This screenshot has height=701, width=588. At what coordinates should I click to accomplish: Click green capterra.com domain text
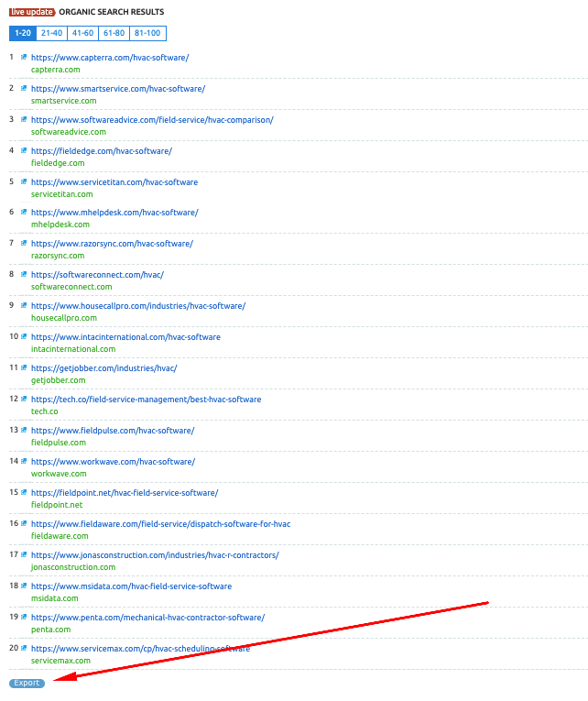coord(55,70)
